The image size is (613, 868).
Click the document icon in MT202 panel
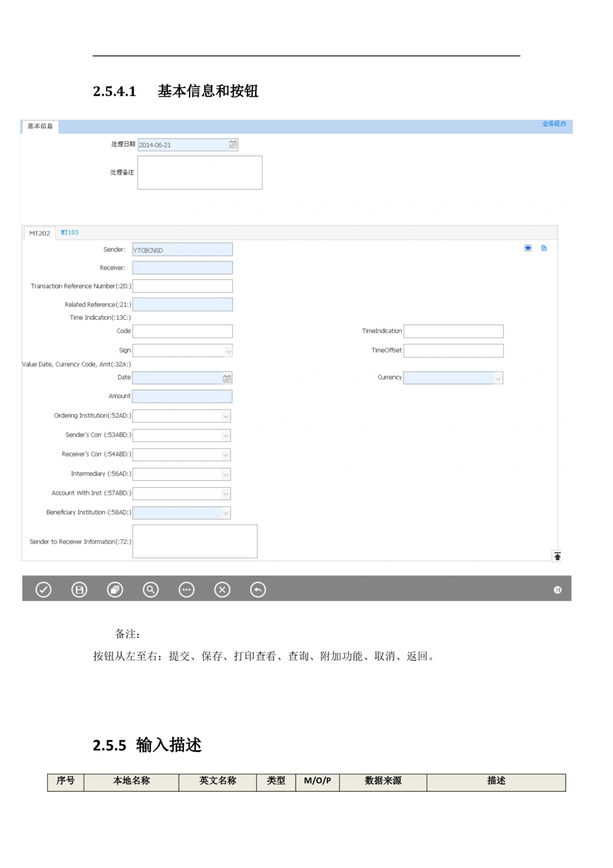(544, 248)
